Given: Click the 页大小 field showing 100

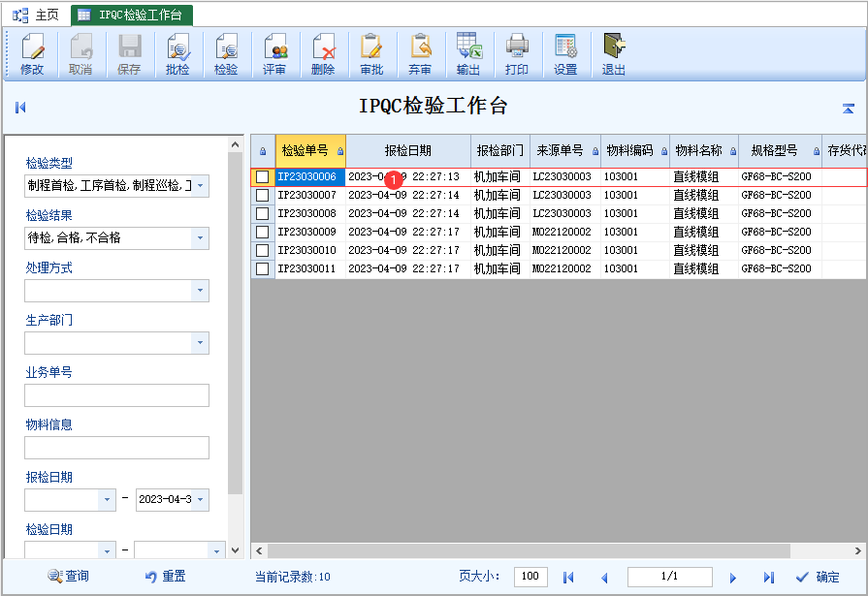Looking at the screenshot, I should (x=530, y=577).
